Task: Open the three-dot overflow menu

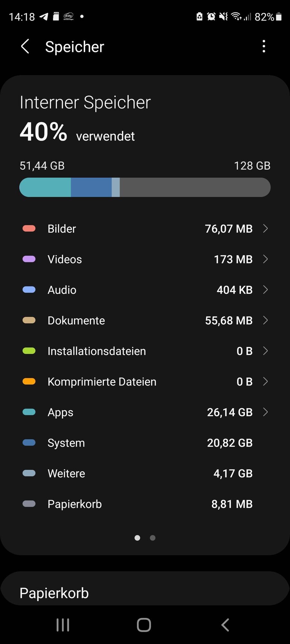Action: click(264, 46)
